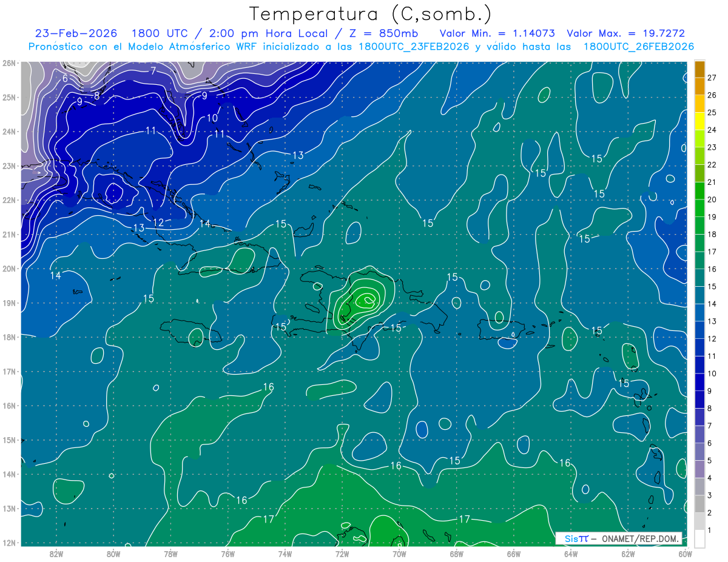The height and width of the screenshot is (562, 728).
Task: Pick the lime swatch between 23 and 24
Action: click(699, 138)
